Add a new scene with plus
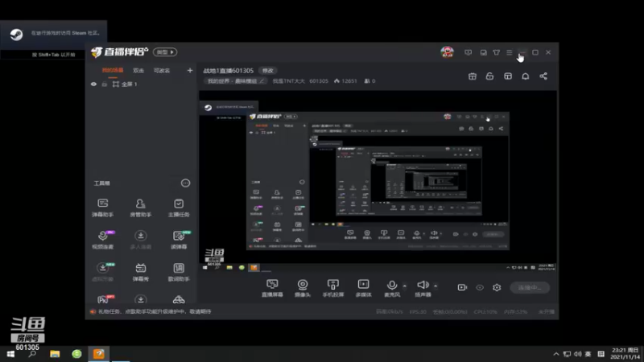 tap(190, 71)
